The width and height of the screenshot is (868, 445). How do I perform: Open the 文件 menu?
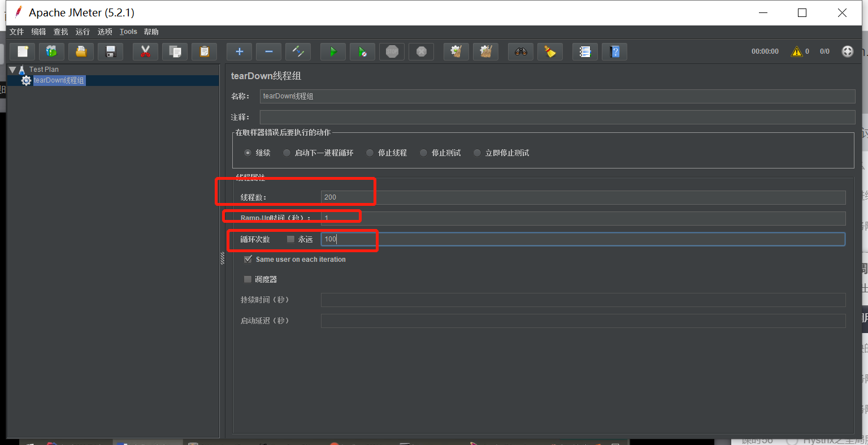click(17, 32)
